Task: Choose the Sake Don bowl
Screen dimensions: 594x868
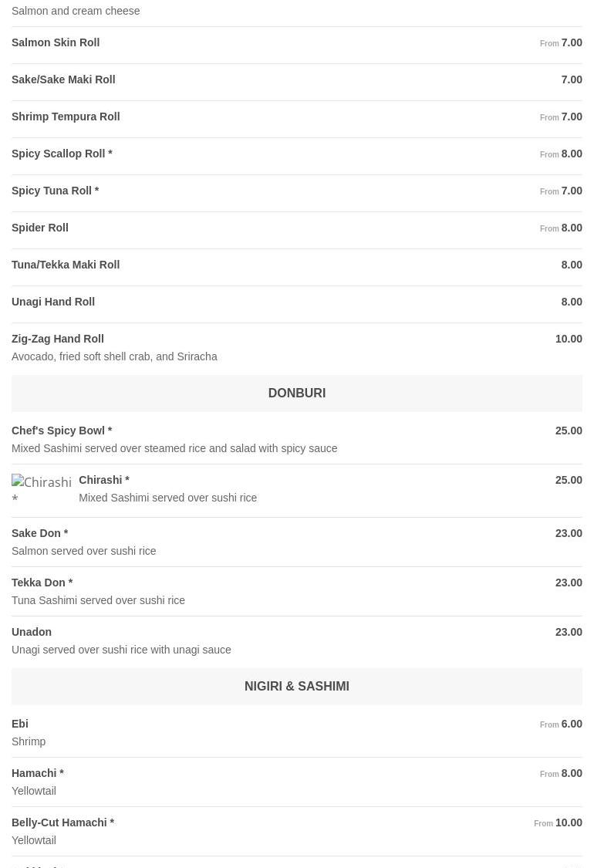Action: coord(297,542)
